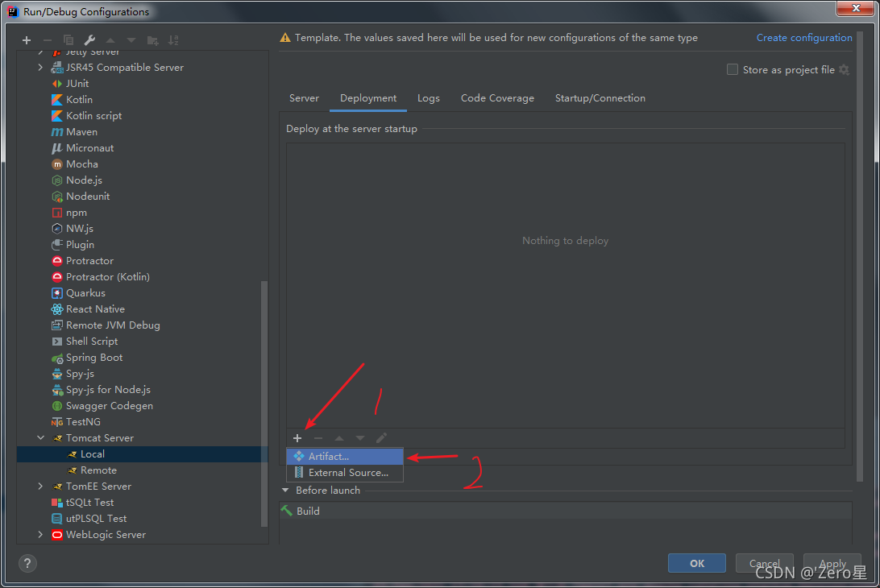Viewport: 880px width, 588px height.
Task: Open the Code Coverage tab
Action: [x=497, y=98]
